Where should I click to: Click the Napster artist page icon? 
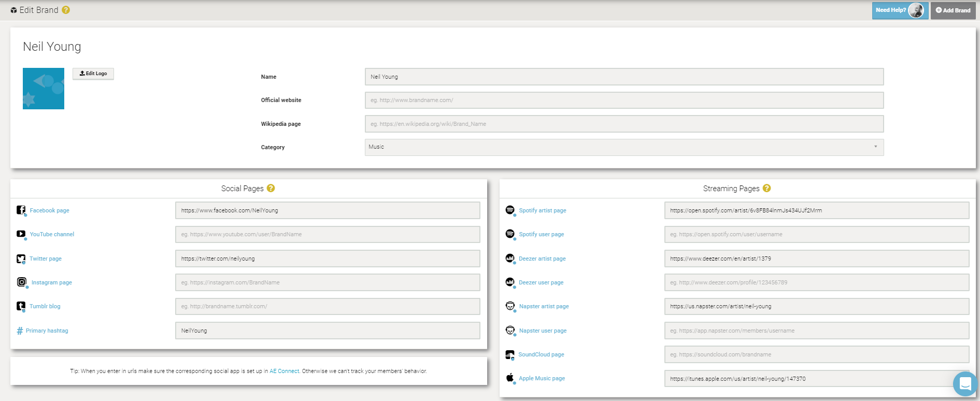point(510,306)
